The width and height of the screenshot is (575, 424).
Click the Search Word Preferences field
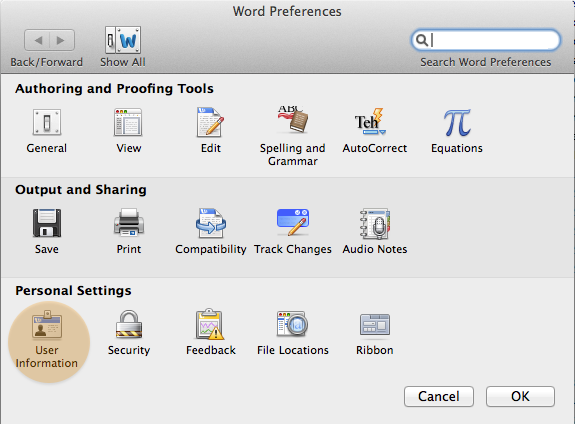pyautogui.click(x=486, y=40)
